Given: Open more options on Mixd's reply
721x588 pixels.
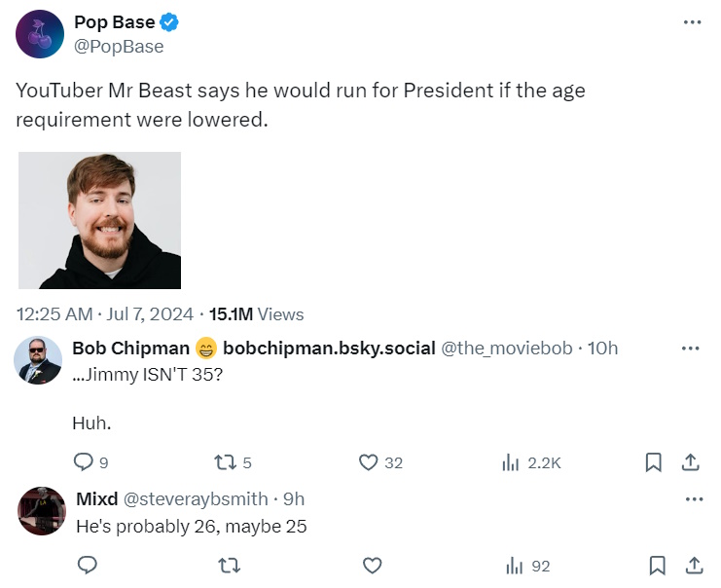Looking at the screenshot, I should click(693, 498).
